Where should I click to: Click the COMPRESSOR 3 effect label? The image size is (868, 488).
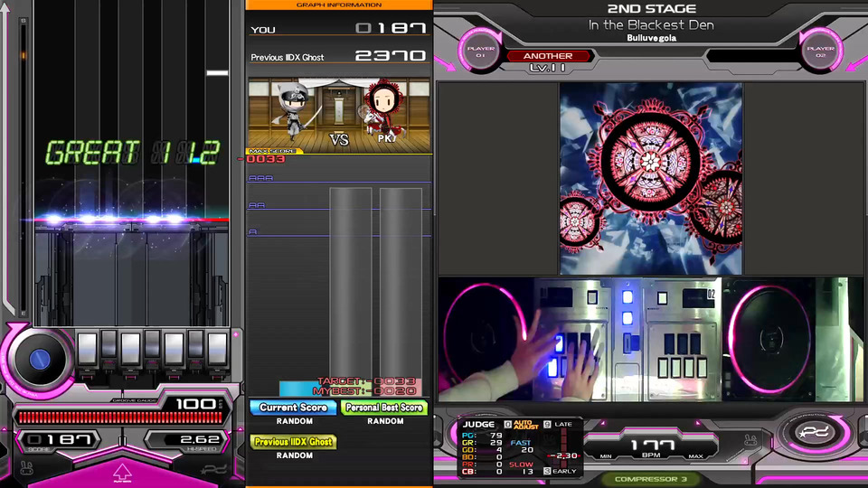coord(650,479)
